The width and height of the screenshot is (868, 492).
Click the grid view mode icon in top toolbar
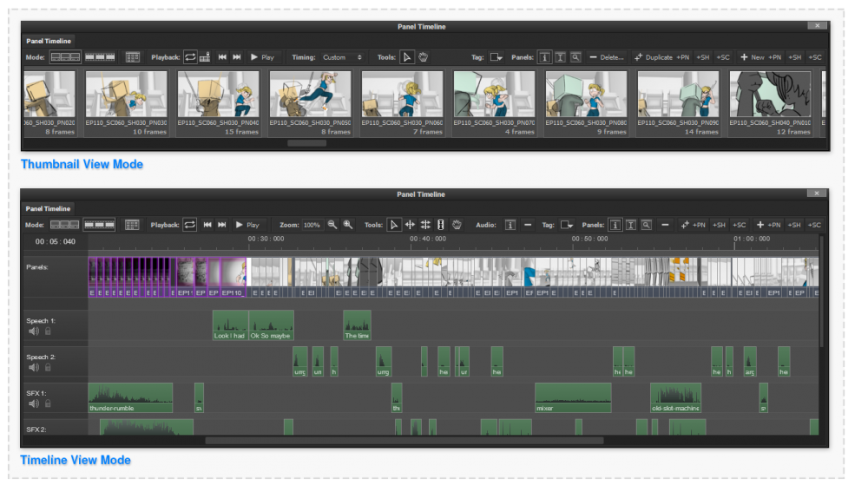coord(132,57)
